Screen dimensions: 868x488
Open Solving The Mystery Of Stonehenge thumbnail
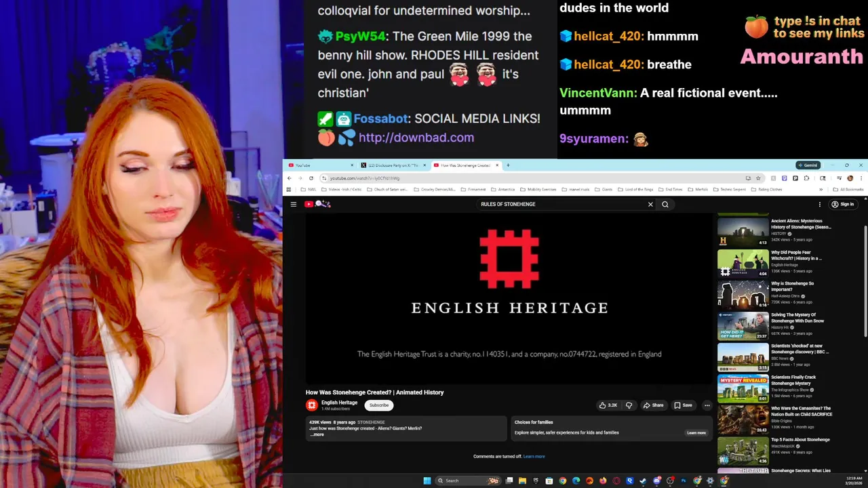[x=743, y=326]
